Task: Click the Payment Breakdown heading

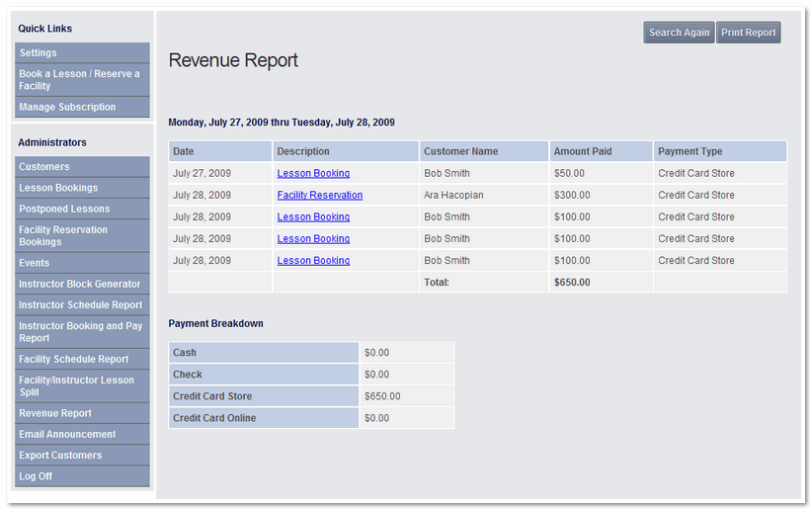Action: (215, 323)
